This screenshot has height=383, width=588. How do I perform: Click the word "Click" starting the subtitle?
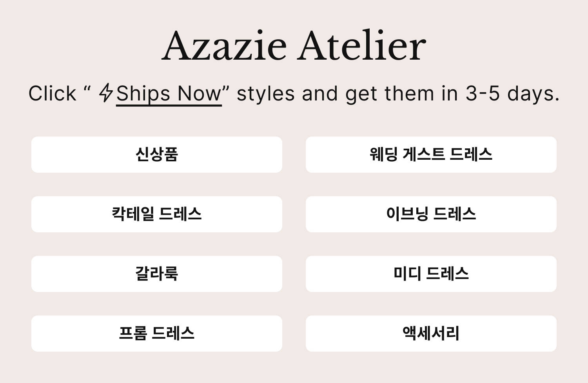(x=52, y=94)
